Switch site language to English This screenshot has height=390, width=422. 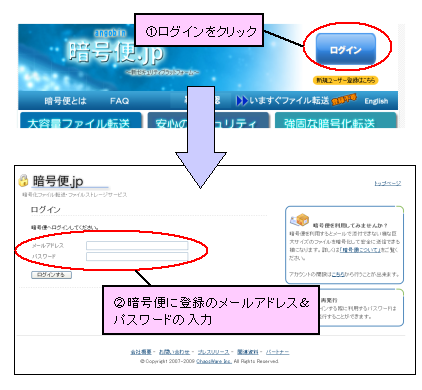[x=376, y=101]
